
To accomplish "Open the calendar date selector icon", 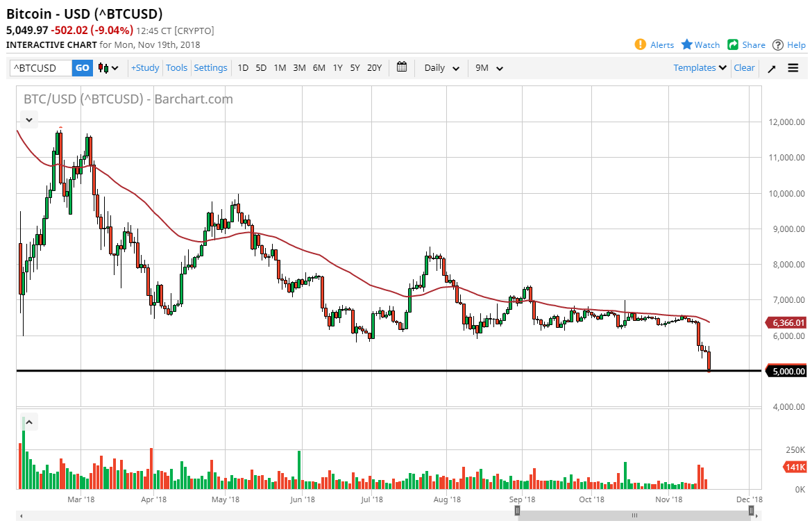I will pos(401,67).
